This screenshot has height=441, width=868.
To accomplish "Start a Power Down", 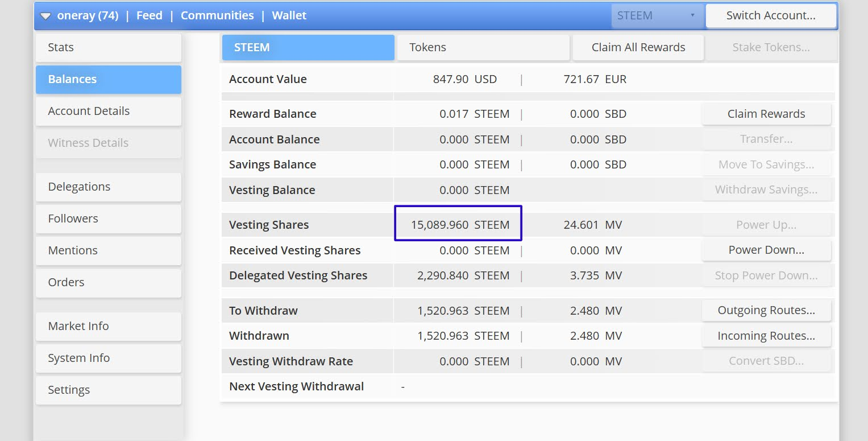I will click(766, 250).
